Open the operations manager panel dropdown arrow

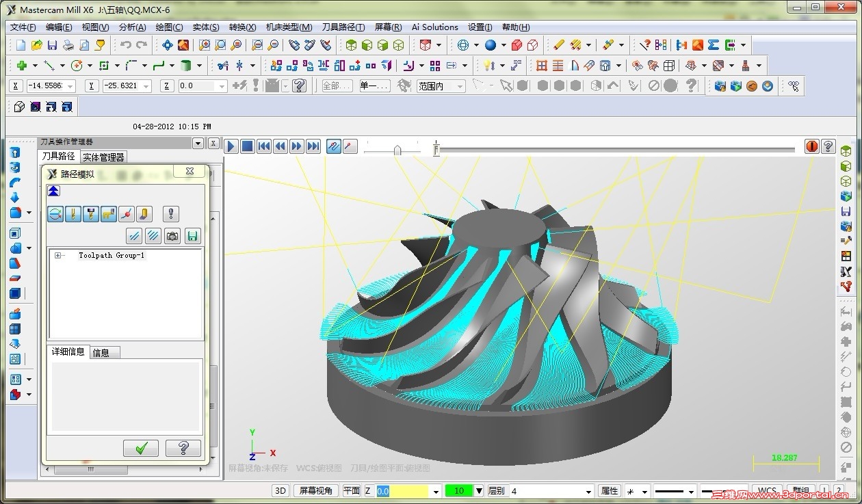[198, 143]
